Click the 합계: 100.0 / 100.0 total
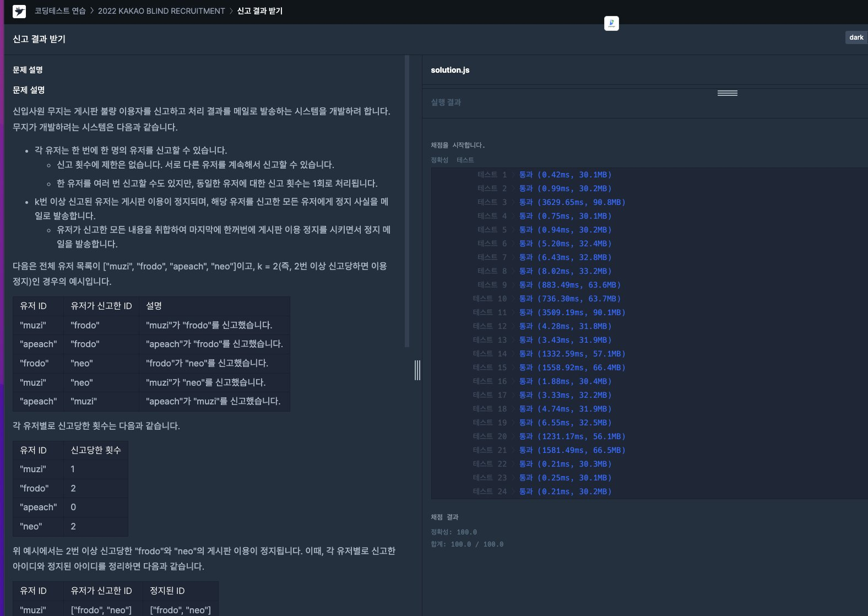This screenshot has width=868, height=616. click(x=467, y=544)
